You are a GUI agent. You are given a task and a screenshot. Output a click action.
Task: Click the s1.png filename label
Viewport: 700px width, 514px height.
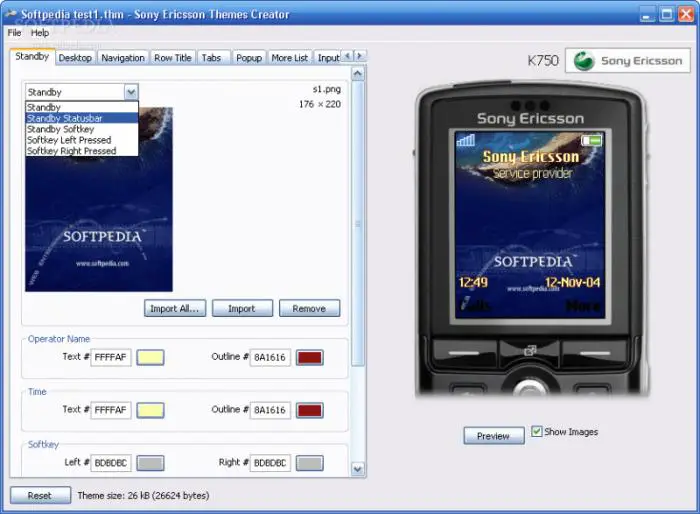tap(326, 89)
